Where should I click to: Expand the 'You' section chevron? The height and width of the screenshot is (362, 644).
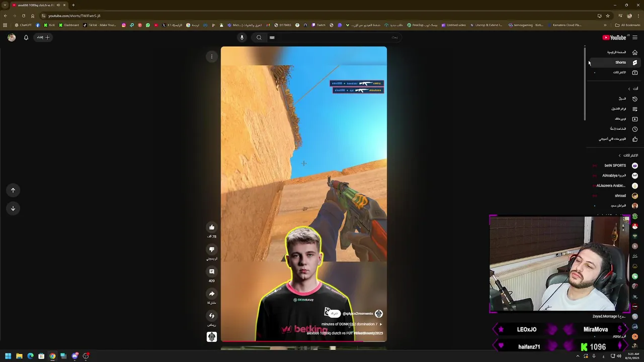pos(629,89)
